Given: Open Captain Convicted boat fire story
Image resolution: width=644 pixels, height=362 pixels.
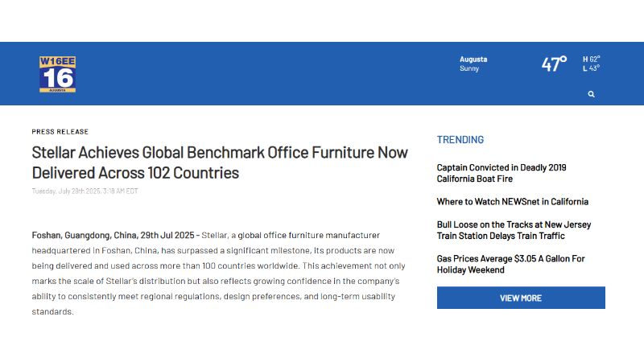Looking at the screenshot, I should pos(502,173).
